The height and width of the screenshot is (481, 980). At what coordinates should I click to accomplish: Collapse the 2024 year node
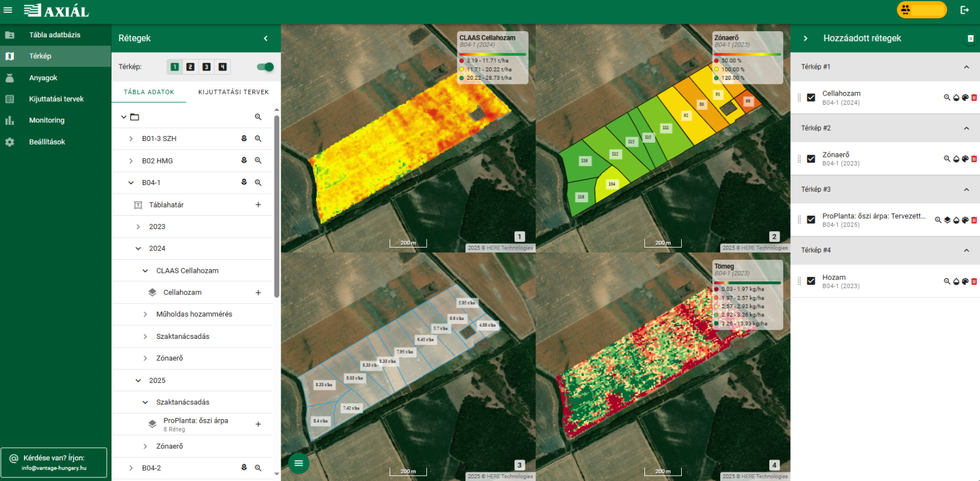138,249
